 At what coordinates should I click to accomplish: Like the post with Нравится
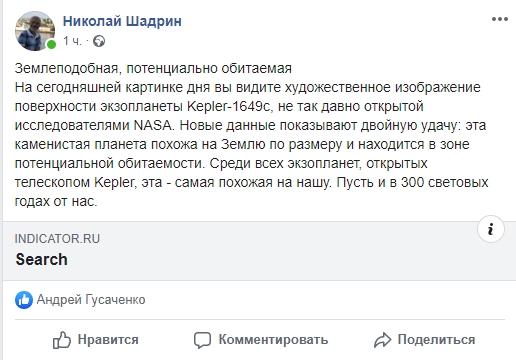[95, 340]
